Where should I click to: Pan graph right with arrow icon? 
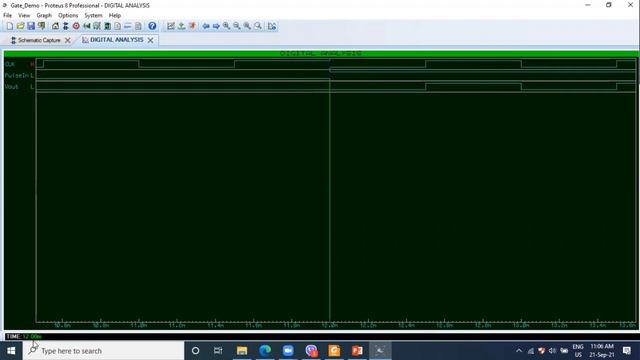[x=216, y=26]
